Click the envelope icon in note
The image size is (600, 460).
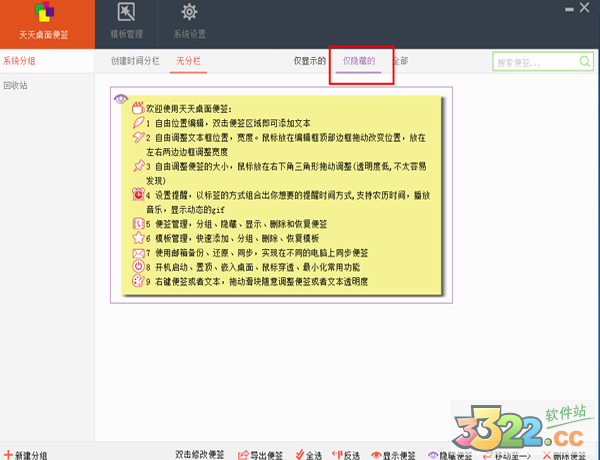(138, 253)
